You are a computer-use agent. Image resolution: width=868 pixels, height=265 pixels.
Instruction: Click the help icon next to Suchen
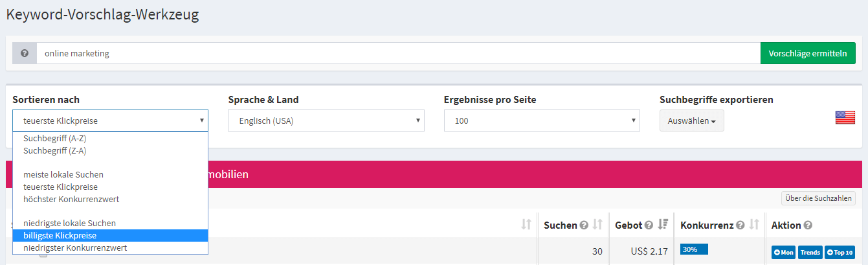tap(584, 225)
